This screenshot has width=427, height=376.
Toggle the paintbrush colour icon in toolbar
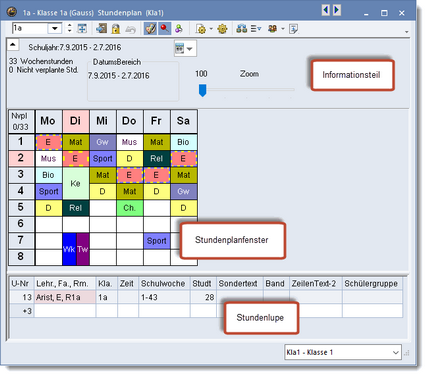[x=150, y=29]
